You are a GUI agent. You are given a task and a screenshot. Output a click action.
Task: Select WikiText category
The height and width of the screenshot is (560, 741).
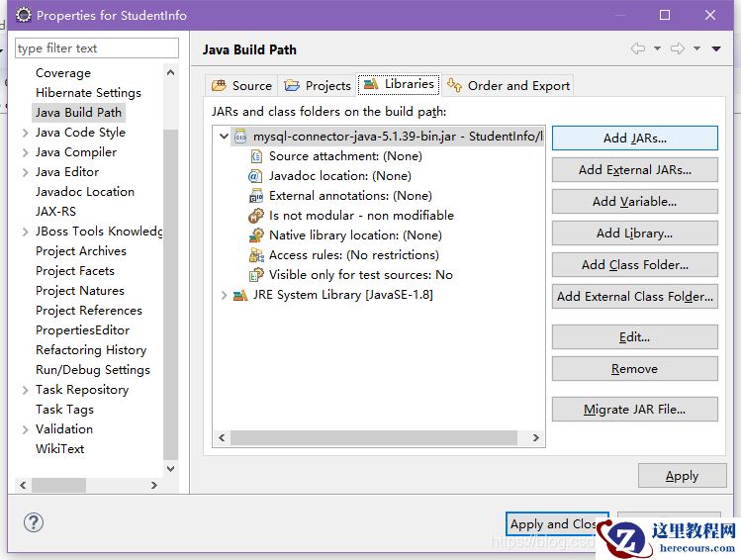tap(59, 449)
